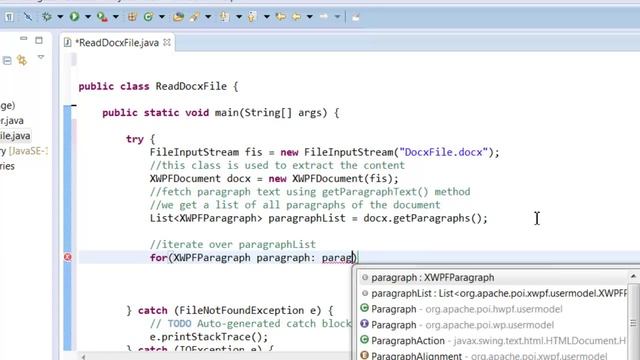Click the Next Annotation icon
The height and width of the screenshot is (360, 640).
(224, 17)
